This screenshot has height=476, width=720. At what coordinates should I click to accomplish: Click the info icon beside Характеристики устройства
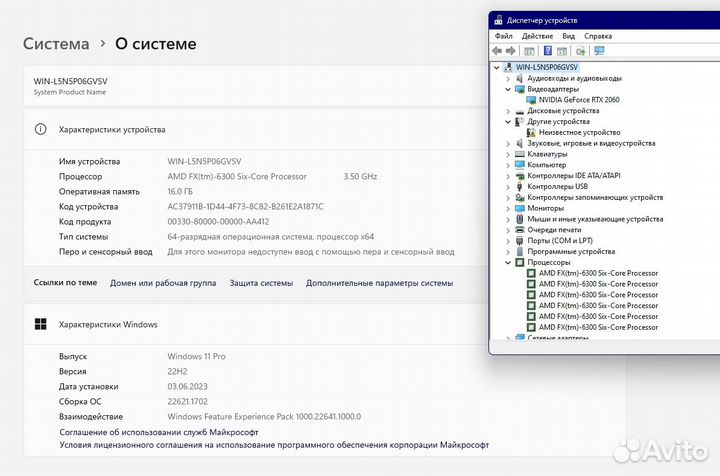click(x=40, y=129)
